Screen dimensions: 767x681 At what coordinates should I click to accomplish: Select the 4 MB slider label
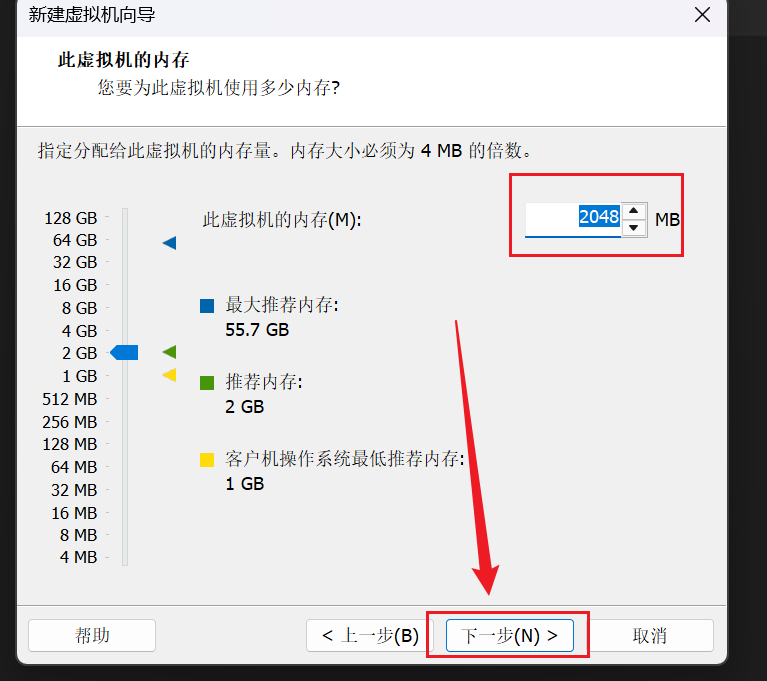(x=78, y=557)
